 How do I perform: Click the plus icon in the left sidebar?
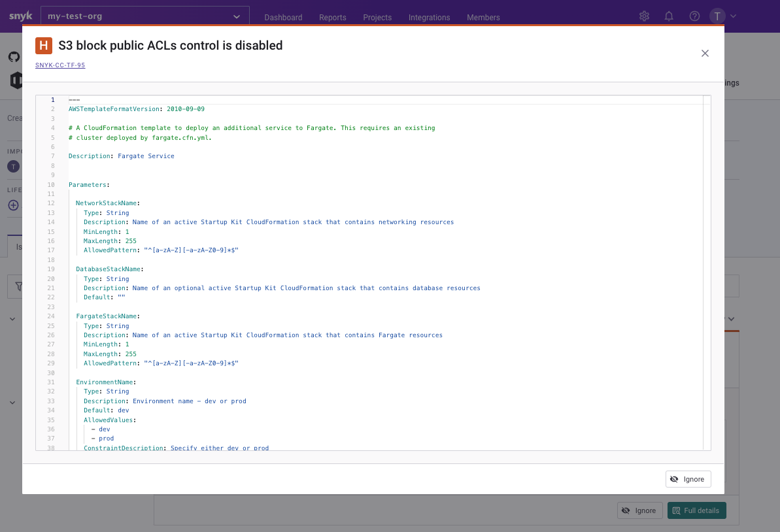[13, 205]
